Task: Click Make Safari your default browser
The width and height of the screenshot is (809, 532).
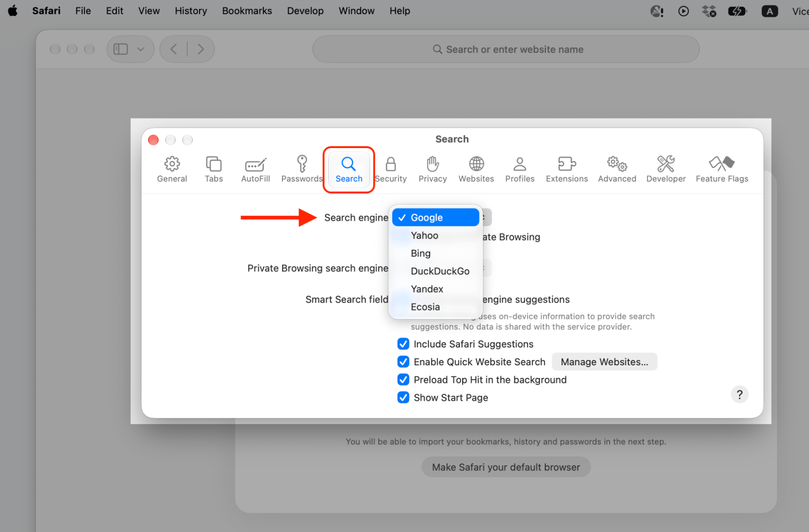Action: click(x=506, y=467)
